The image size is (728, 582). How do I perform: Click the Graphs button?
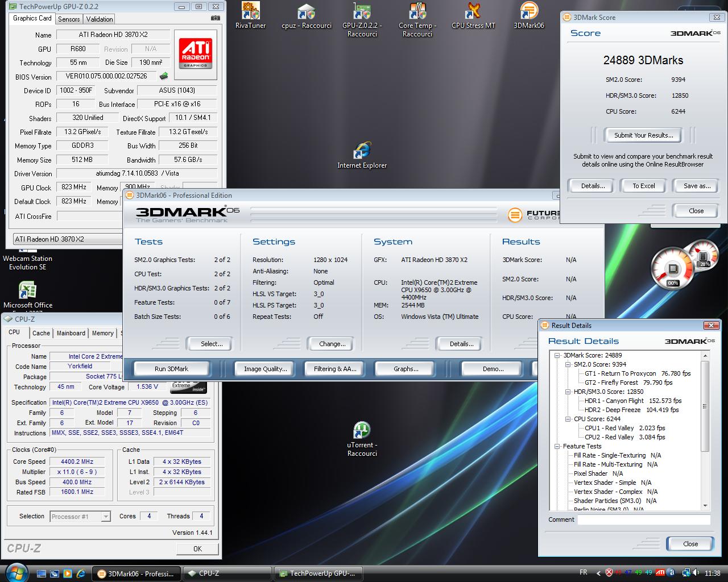coord(406,369)
